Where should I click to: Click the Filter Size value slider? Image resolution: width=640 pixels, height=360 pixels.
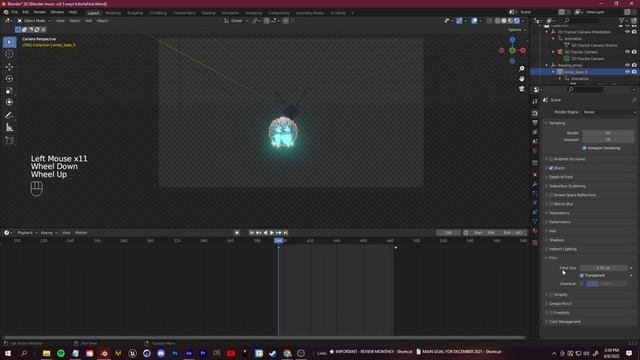pyautogui.click(x=603, y=268)
